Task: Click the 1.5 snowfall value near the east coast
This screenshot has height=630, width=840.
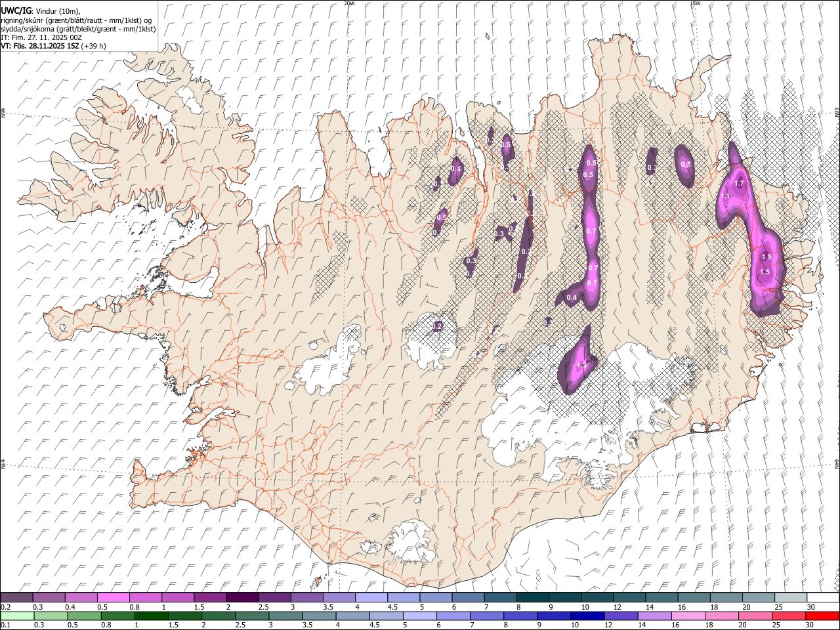Action: [x=765, y=272]
